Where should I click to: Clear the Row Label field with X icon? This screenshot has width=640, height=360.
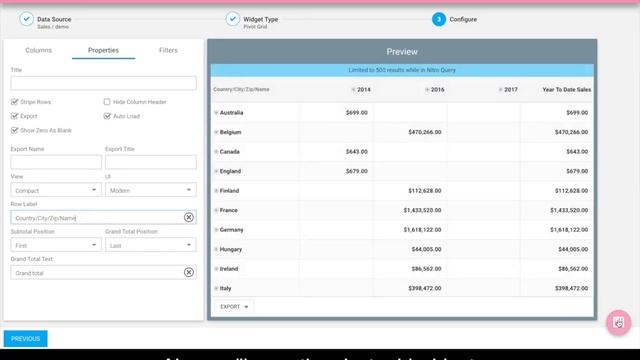(189, 218)
